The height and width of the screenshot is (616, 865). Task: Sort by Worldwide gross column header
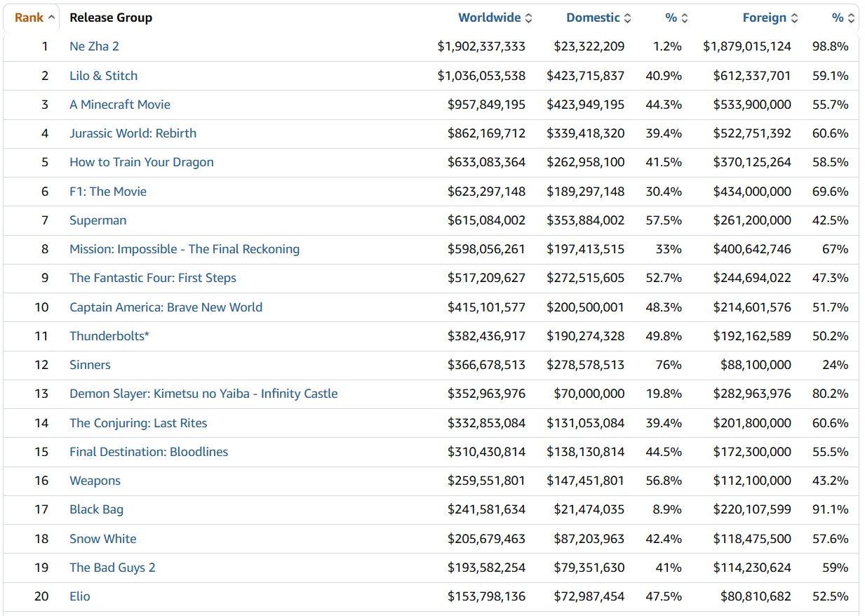(x=495, y=18)
